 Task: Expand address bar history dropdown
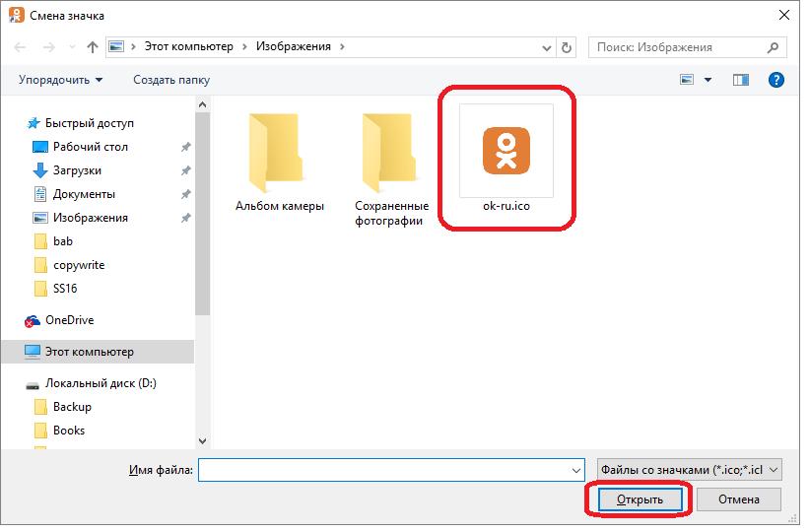click(546, 47)
